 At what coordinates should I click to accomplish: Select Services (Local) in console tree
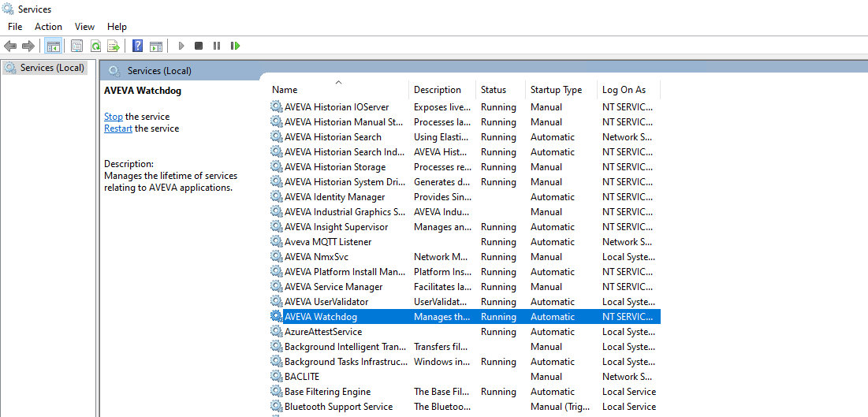point(52,68)
